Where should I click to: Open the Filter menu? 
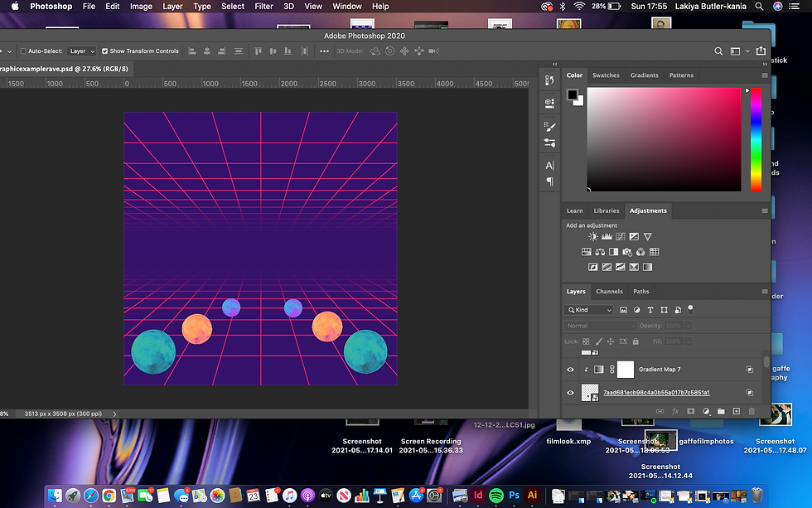263,6
